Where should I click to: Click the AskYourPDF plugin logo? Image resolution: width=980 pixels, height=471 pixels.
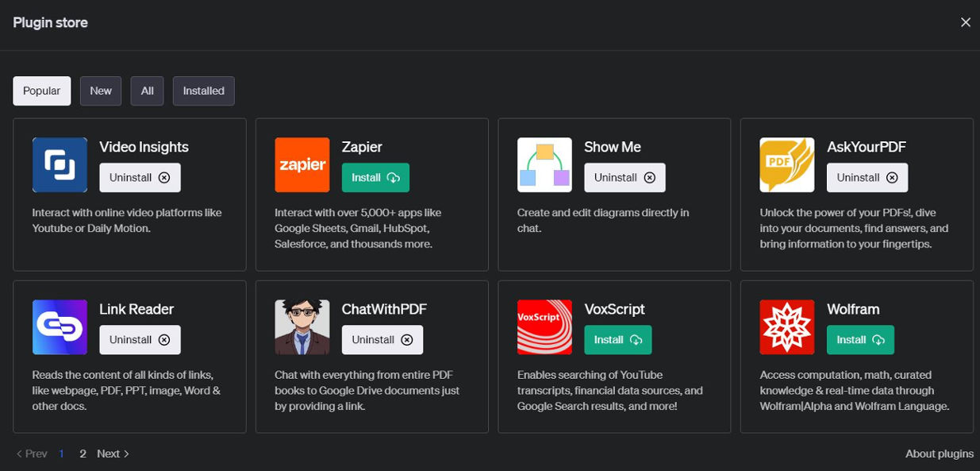(787, 164)
